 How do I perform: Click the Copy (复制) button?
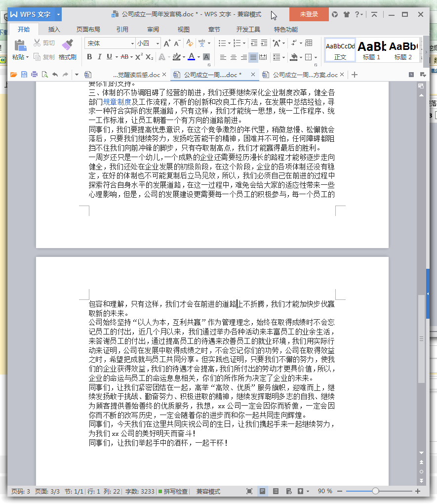pos(44,57)
